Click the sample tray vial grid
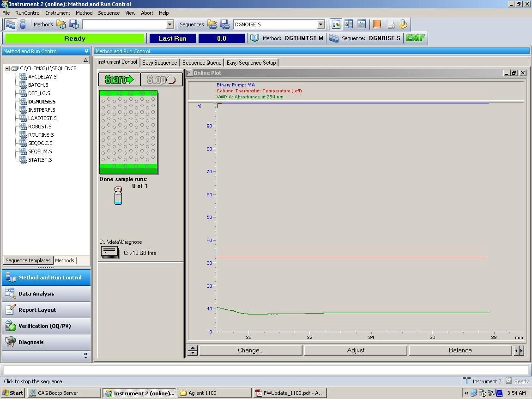This screenshot has height=399, width=532. (128, 133)
